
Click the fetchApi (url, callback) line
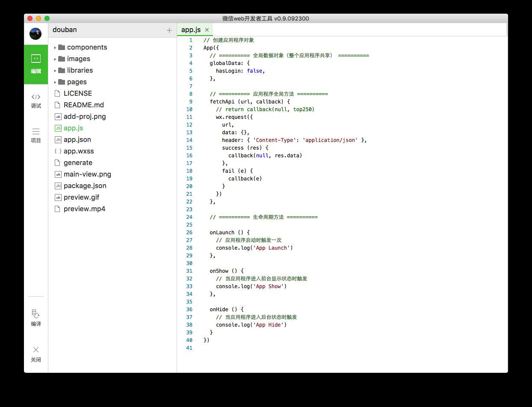pos(250,102)
